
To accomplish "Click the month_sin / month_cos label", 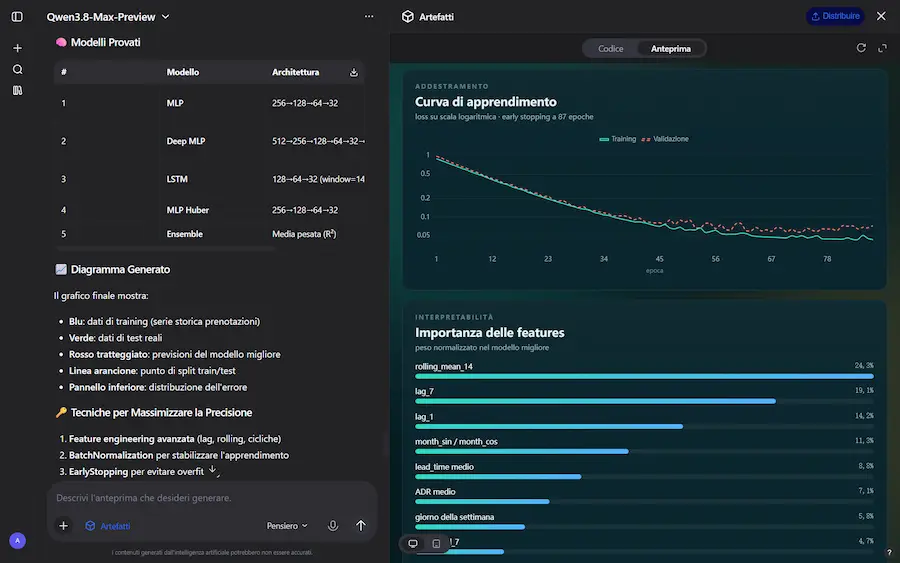I will pos(456,441).
